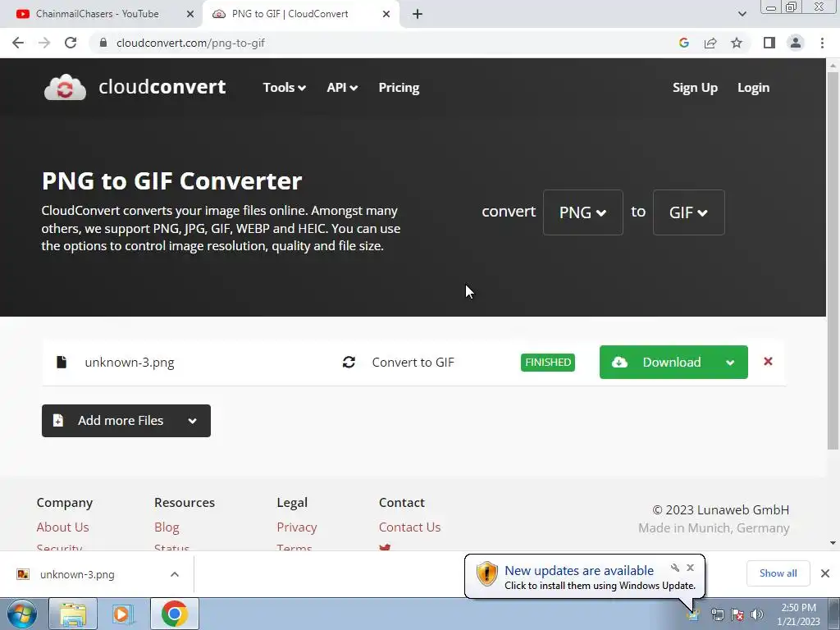The height and width of the screenshot is (630, 840).
Task: Click the share page icon
Action: tap(710, 43)
